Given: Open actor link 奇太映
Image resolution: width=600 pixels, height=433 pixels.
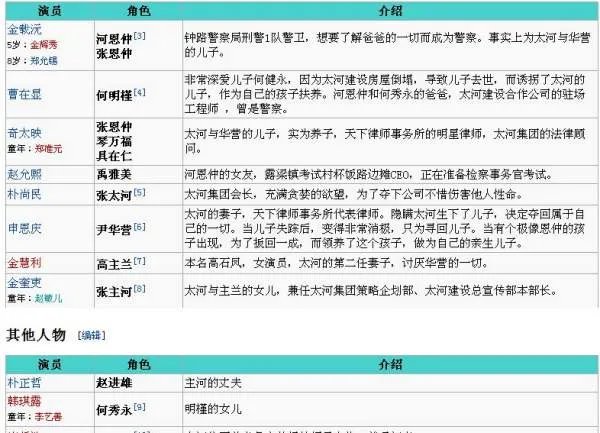Looking at the screenshot, I should [24, 133].
